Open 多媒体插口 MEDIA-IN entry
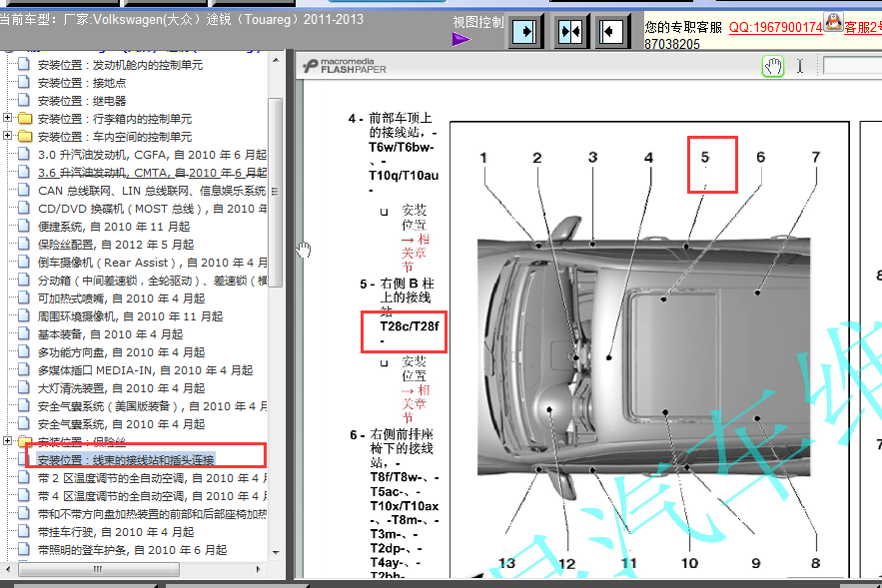Screen dimensions: 882x588 coord(145,371)
